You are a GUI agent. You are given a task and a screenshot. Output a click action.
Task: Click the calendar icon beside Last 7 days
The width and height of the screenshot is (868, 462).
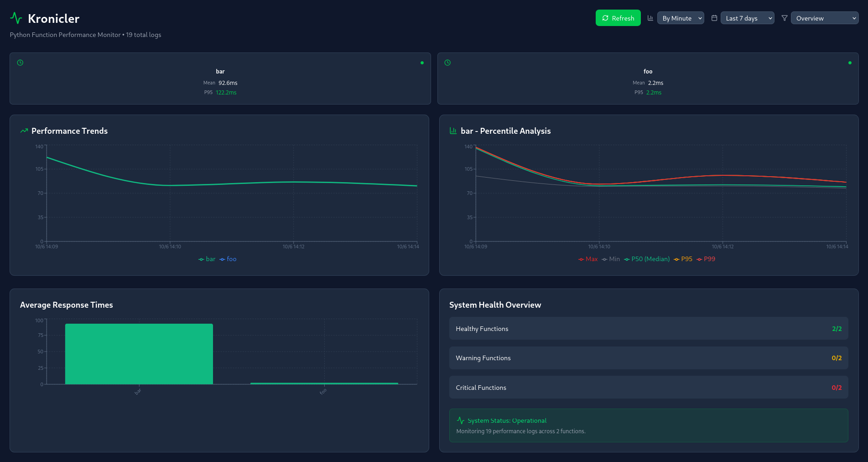[x=714, y=18]
